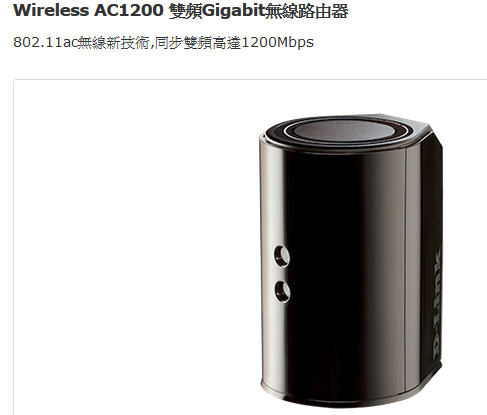
Task: Click "同步雙頻高達" in the subtitle
Action: (x=198, y=43)
